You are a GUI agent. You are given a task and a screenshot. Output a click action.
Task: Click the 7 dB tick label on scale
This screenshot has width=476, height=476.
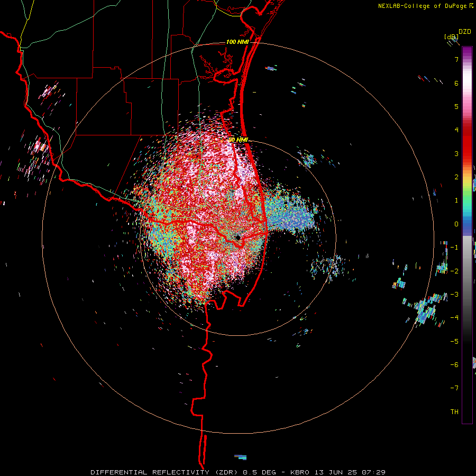click(x=456, y=59)
